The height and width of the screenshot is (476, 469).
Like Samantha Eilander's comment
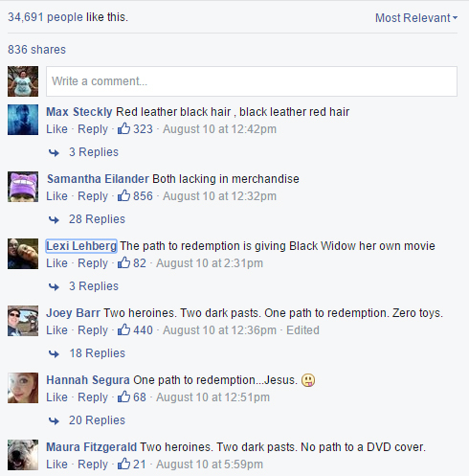56,196
